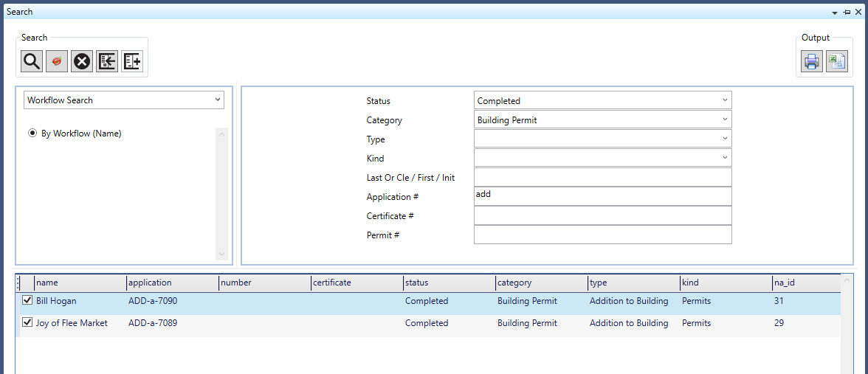Click the magnifying glass search icon

point(32,61)
